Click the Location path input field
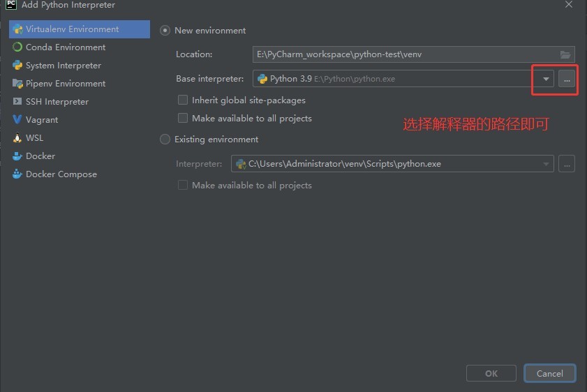This screenshot has height=392, width=587. (x=414, y=54)
